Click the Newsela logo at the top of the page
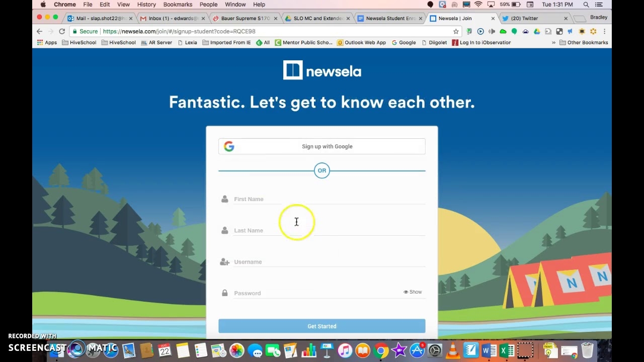This screenshot has width=644, height=362. (321, 70)
